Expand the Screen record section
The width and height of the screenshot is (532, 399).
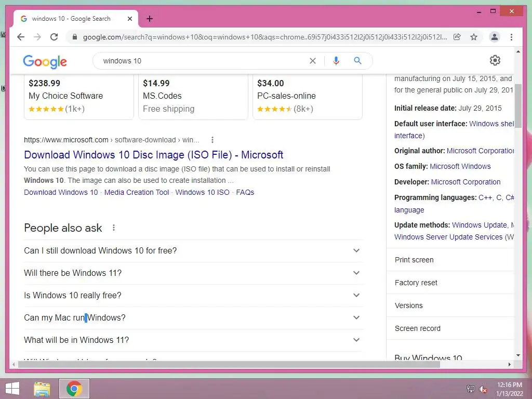tap(450, 328)
